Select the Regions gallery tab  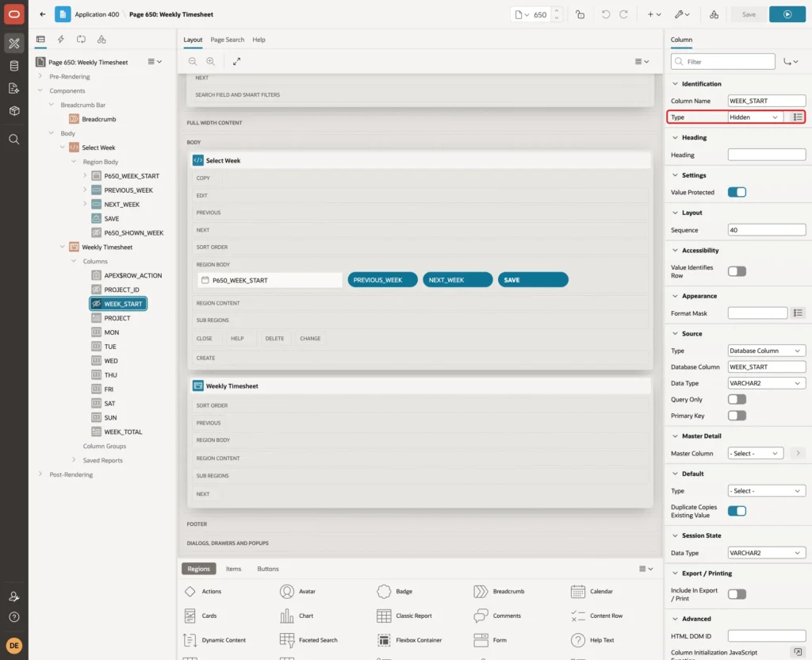[x=198, y=569]
